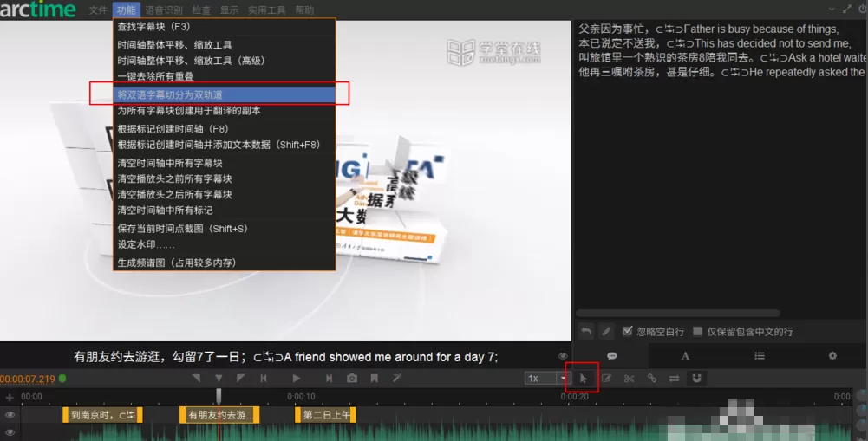Viewport: 868px width, 441px height.
Task: Click the swap arrows tool icon
Action: click(674, 379)
